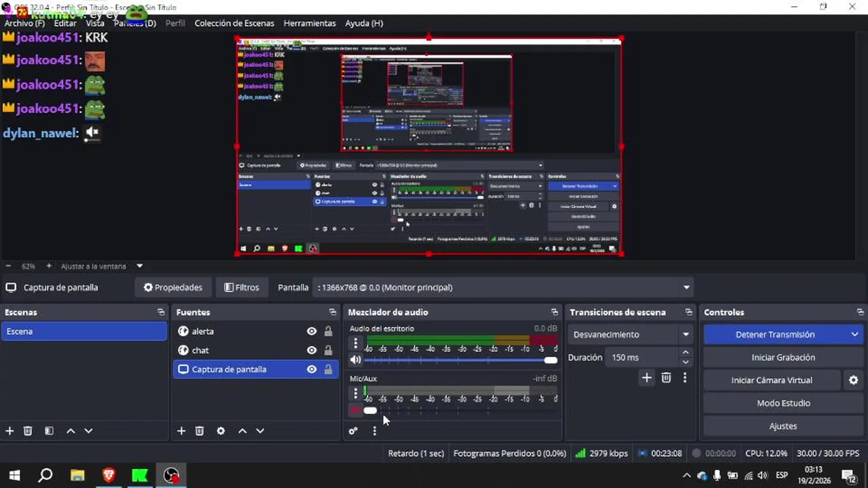Screen dimensions: 868x488
Task: Start recording with Iniciar Grabación
Action: click(783, 357)
